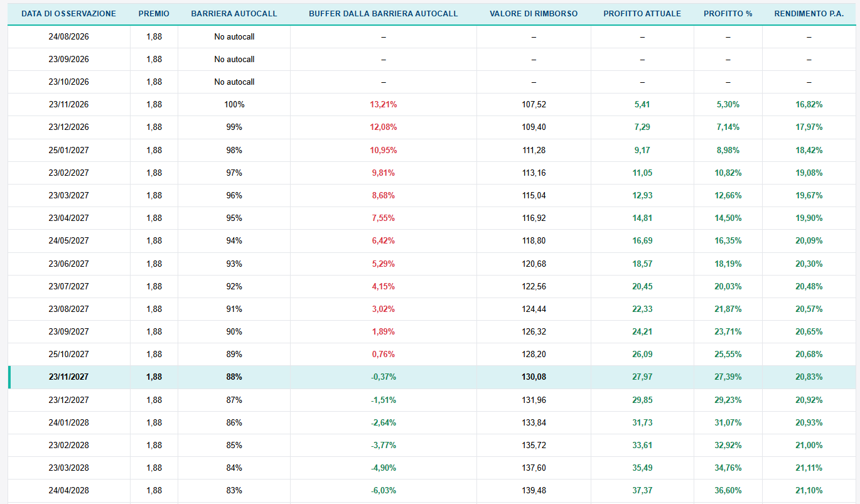Select the profit percentage 27,39%

[x=728, y=377]
